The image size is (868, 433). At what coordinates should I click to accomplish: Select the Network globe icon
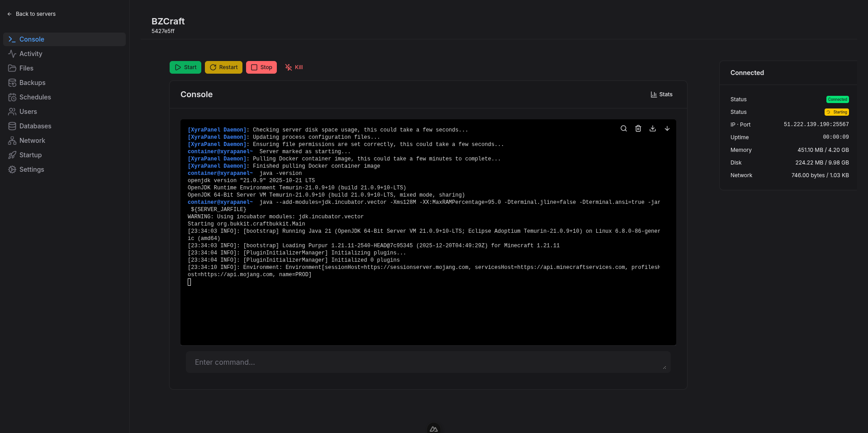tap(12, 140)
